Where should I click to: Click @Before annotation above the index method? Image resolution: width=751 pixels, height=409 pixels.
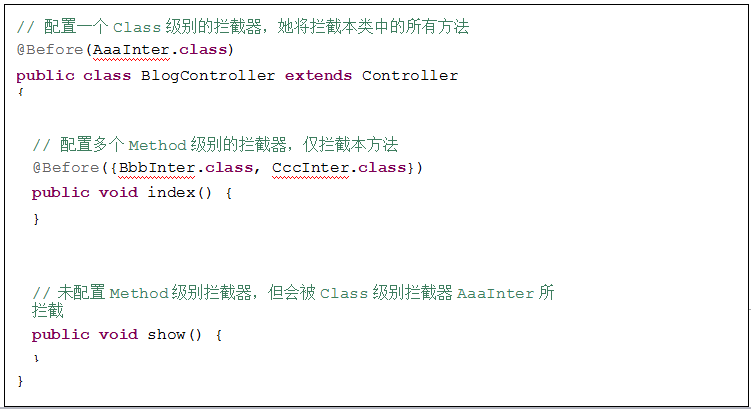click(66, 167)
